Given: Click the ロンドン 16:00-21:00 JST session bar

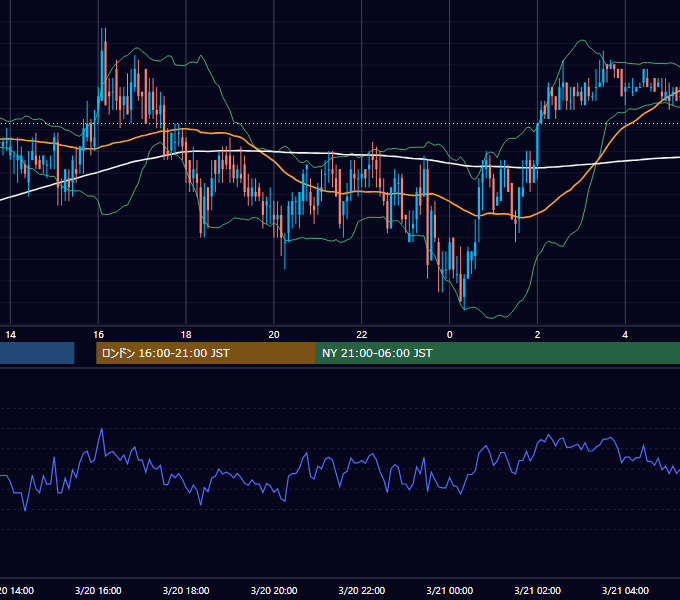Looking at the screenshot, I should click(x=206, y=353).
